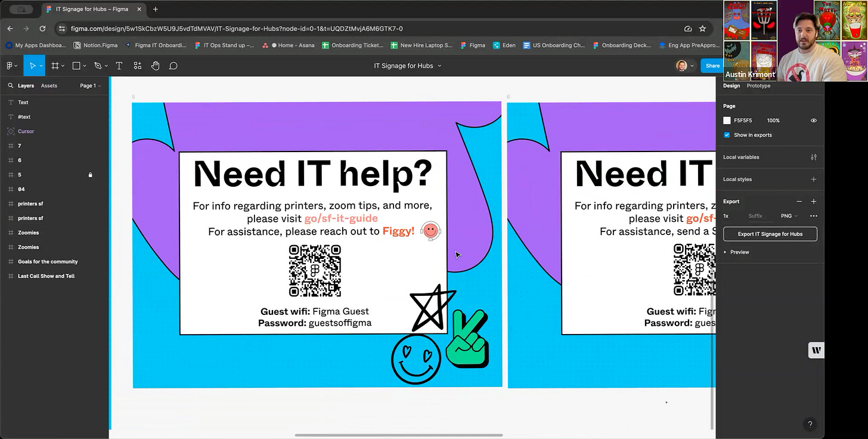Uncheck Show in exports checkbox
The height and width of the screenshot is (439, 868).
pyautogui.click(x=727, y=135)
